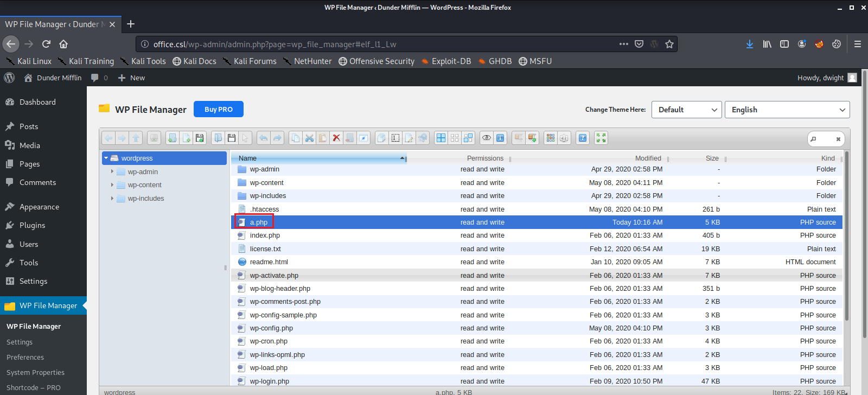Toggle fullscreen with green arrows icon
This screenshot has height=395, width=868.
[601, 138]
